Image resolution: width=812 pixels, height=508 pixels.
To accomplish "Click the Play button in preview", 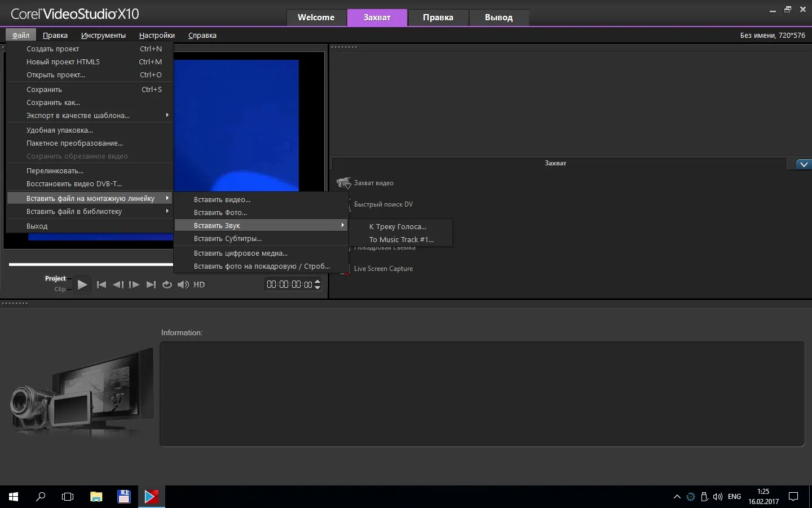I will tap(82, 285).
